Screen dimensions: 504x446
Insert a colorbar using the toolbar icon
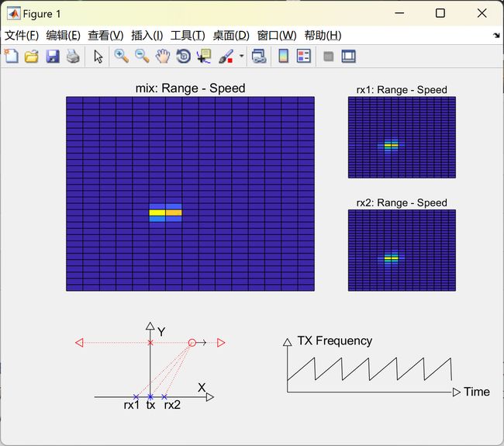(283, 57)
